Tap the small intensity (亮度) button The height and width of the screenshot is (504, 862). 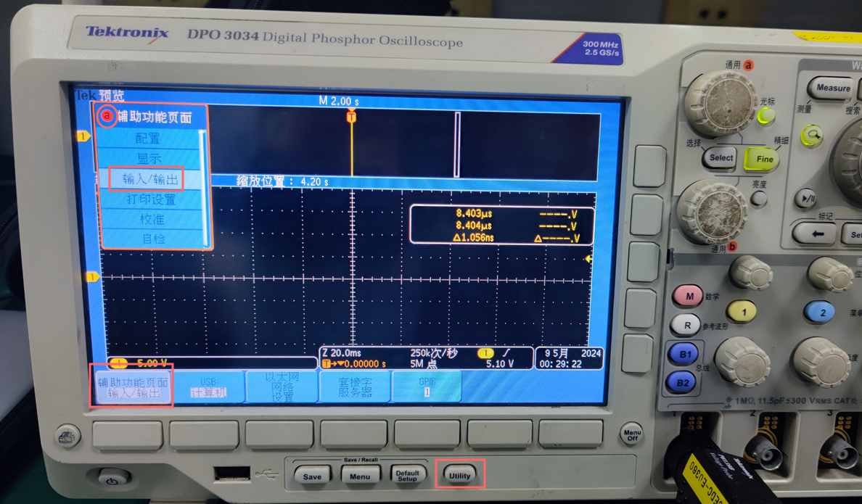coord(759,198)
